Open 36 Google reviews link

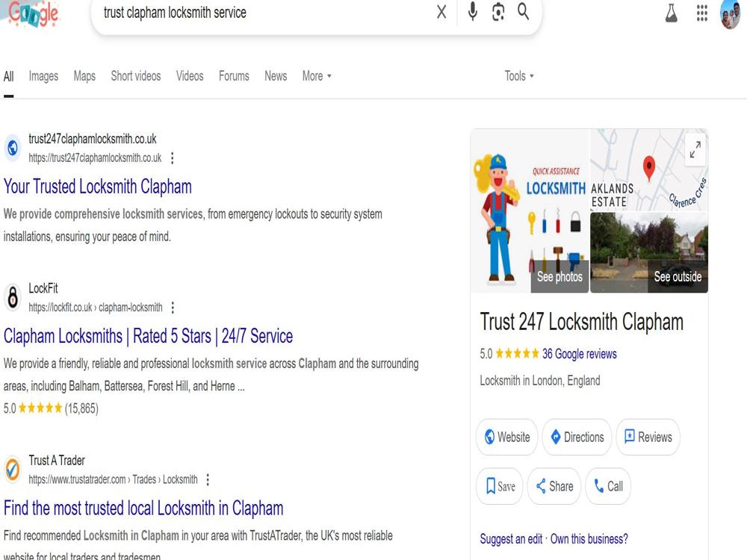point(580,354)
